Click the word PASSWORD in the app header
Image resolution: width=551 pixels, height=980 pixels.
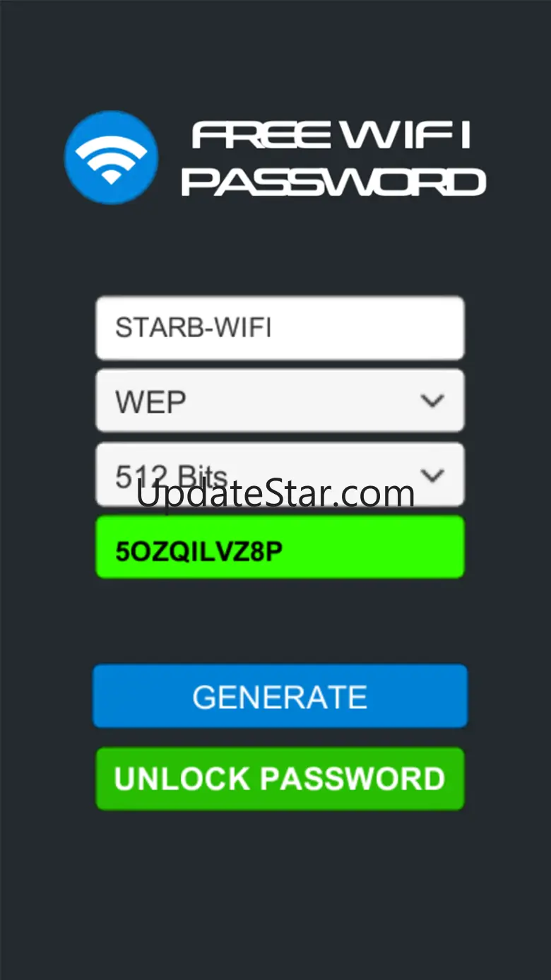click(x=333, y=182)
